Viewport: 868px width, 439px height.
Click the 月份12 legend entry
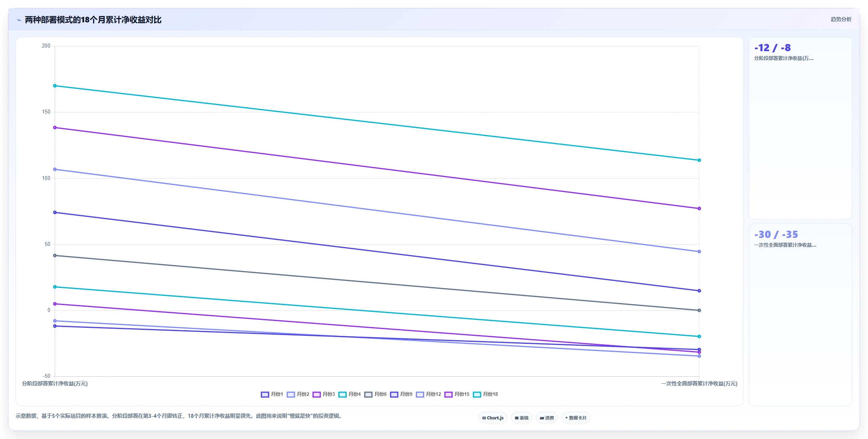point(429,394)
